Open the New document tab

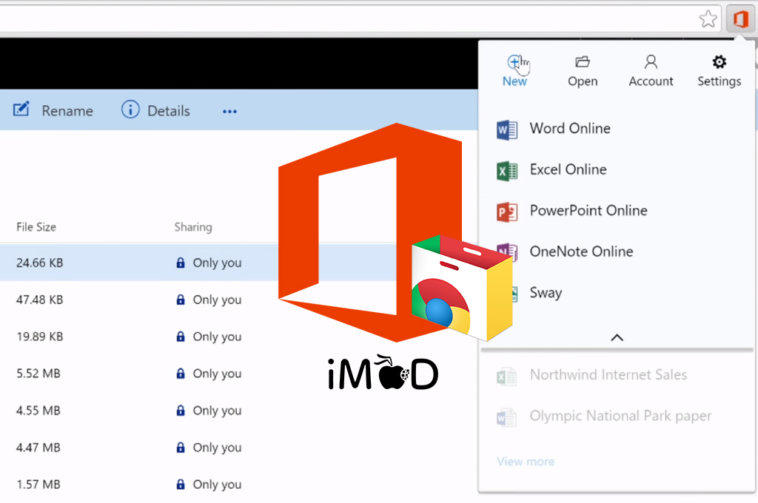tap(515, 70)
